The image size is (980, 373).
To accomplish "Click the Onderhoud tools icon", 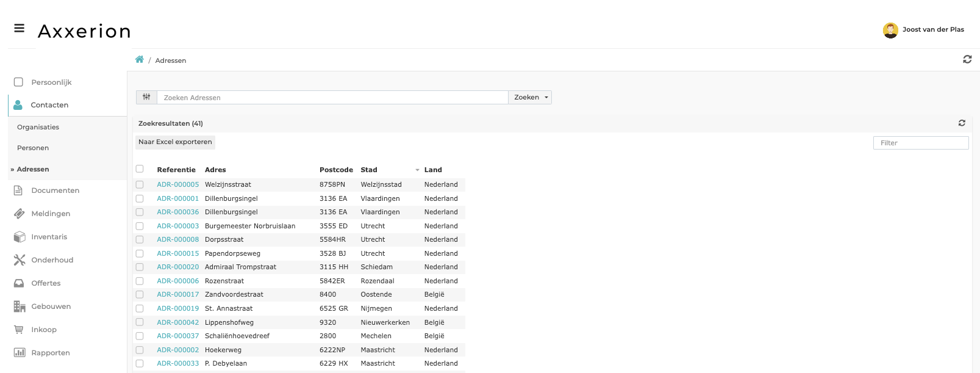I will [x=20, y=260].
